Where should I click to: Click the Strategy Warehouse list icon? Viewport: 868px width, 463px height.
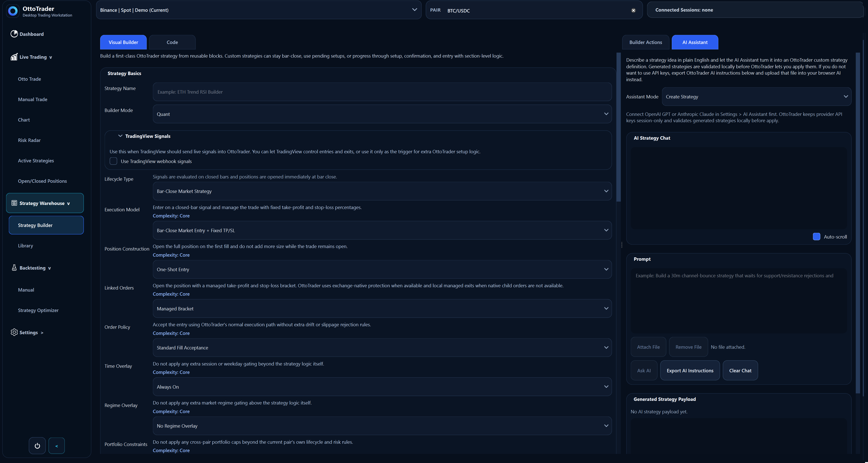pos(14,203)
